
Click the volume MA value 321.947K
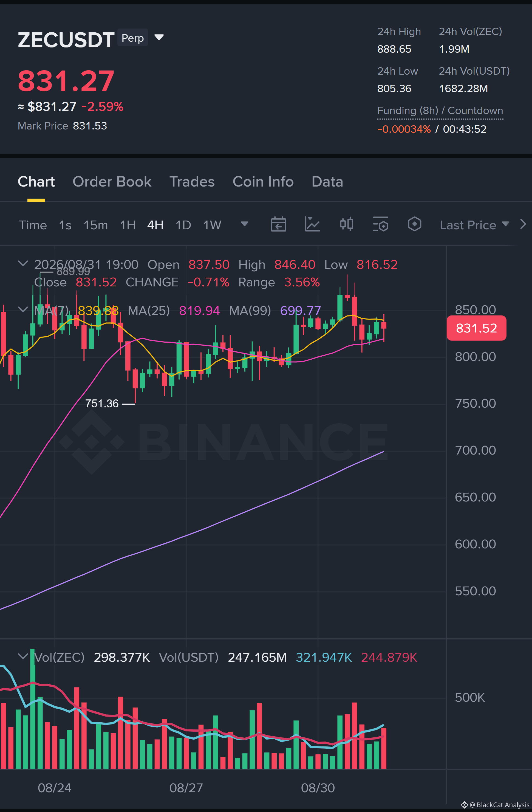tap(324, 657)
